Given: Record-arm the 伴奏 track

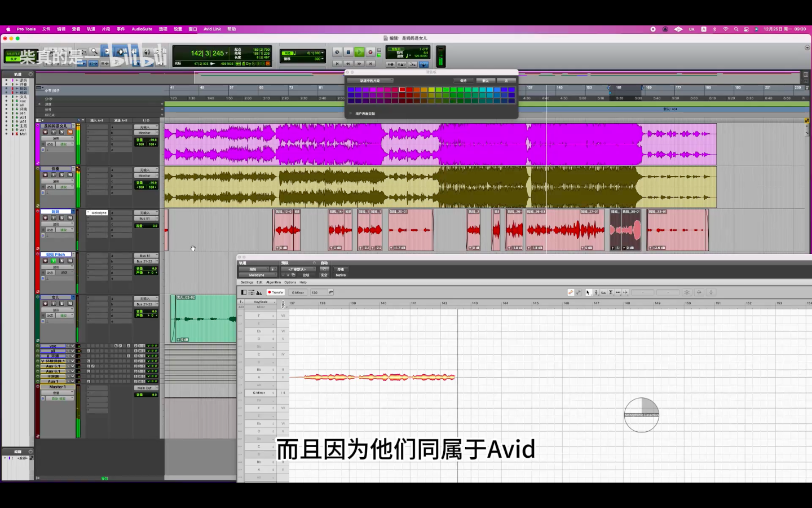Looking at the screenshot, I should 45,175.
